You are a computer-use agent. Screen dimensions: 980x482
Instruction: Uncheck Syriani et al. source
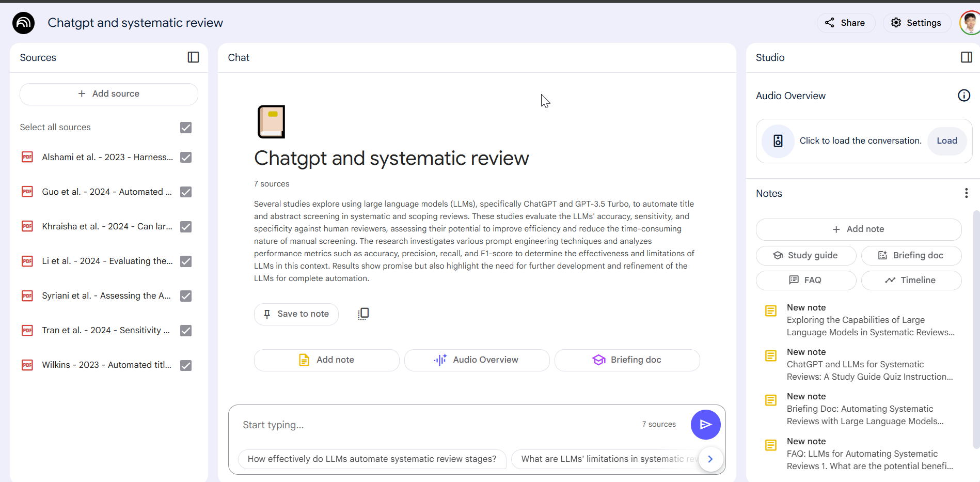[x=186, y=296]
